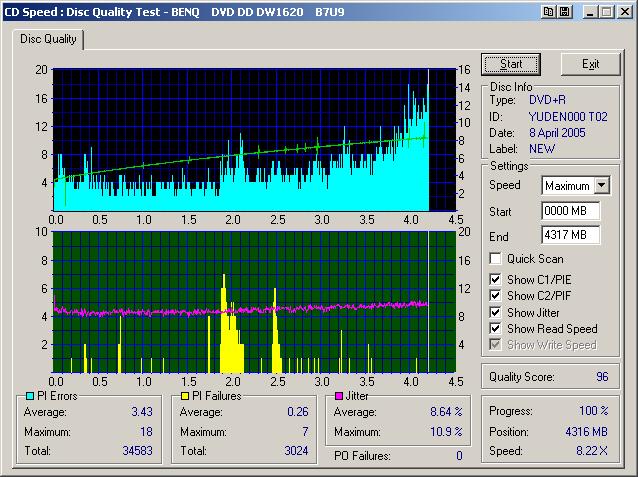
Task: Enable the Quick Scan checkbox
Action: [495, 258]
